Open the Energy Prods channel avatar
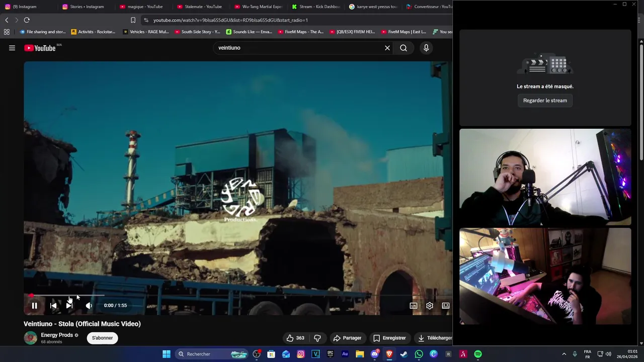The width and height of the screenshot is (644, 362). point(31,338)
